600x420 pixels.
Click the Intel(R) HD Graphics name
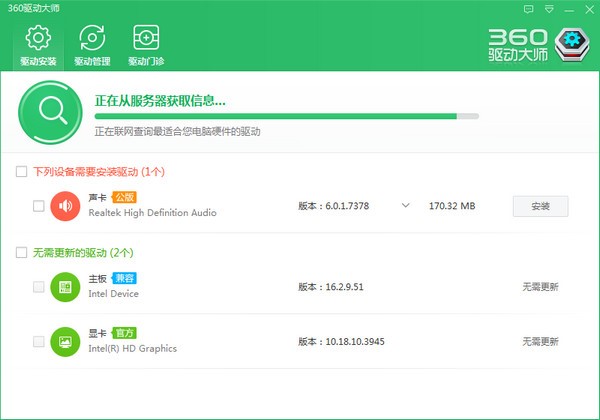click(132, 349)
